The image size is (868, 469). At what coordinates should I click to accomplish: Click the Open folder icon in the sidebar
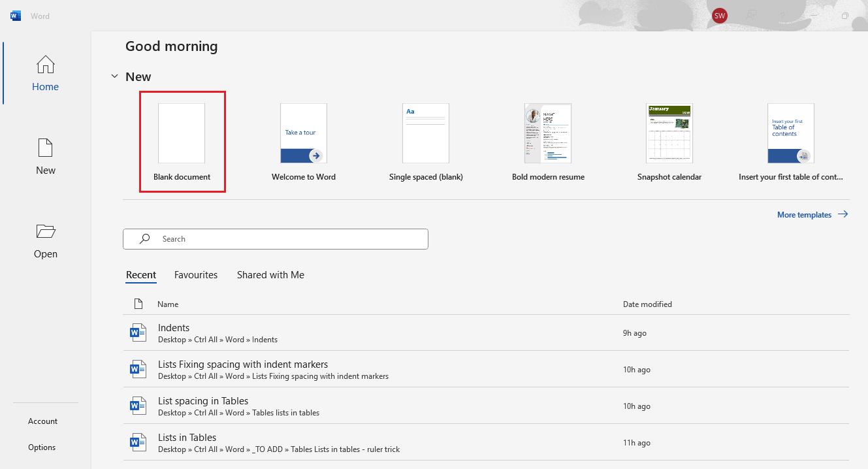[45, 232]
